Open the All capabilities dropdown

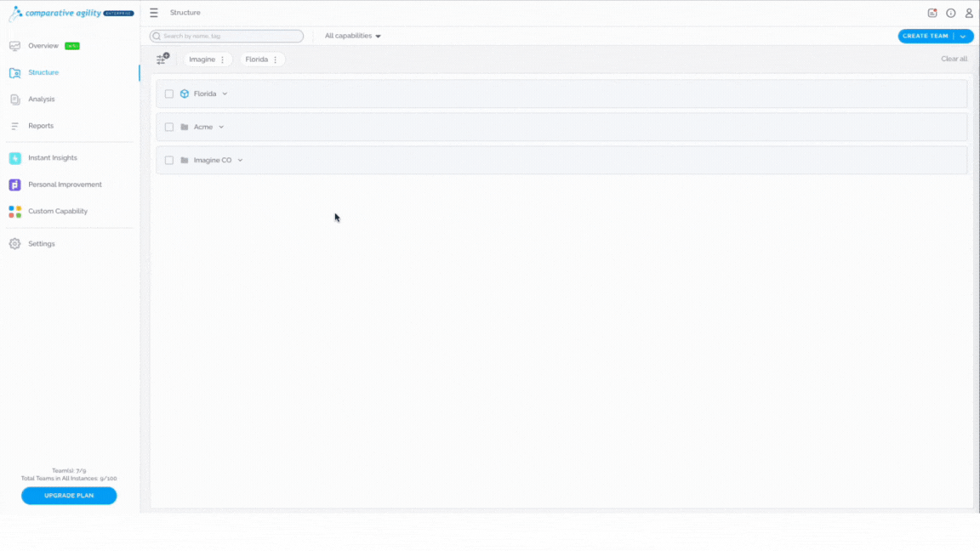click(352, 37)
